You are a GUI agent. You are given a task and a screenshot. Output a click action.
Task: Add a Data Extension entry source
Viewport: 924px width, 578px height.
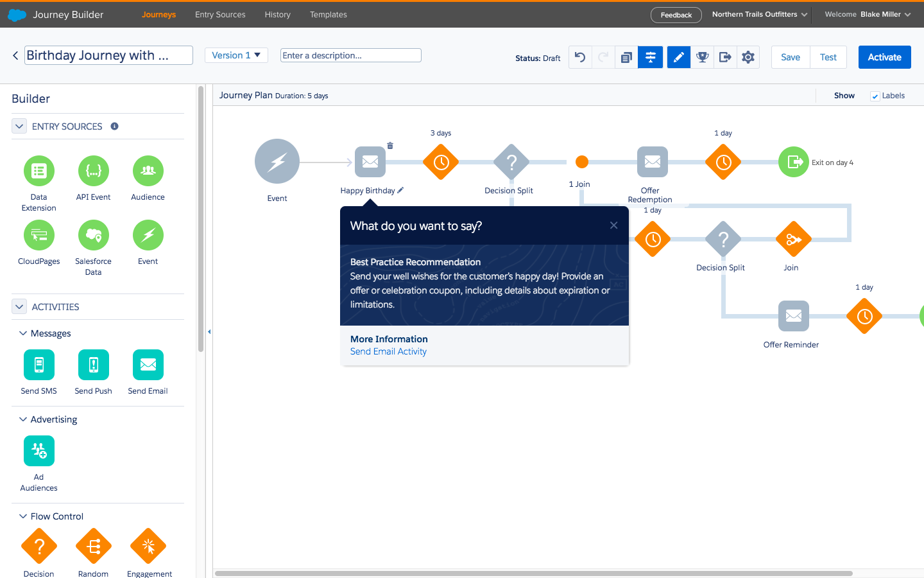point(39,171)
